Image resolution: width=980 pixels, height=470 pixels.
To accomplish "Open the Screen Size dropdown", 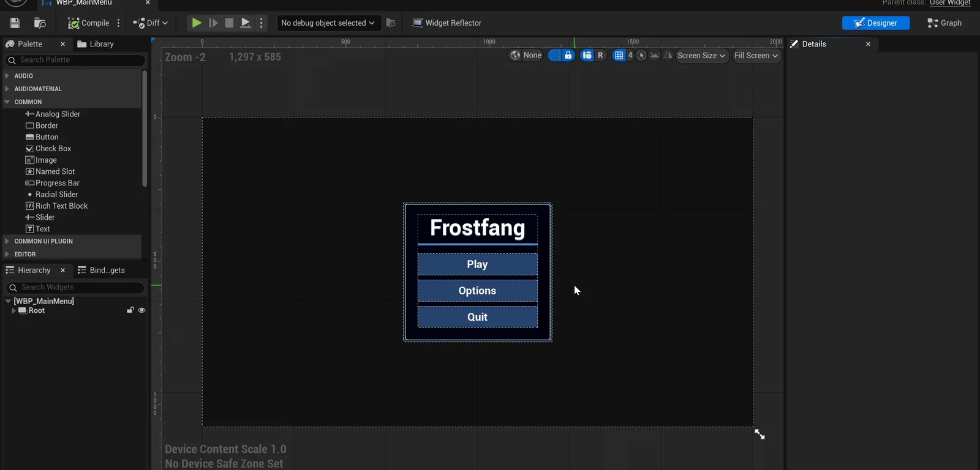I will click(x=702, y=56).
